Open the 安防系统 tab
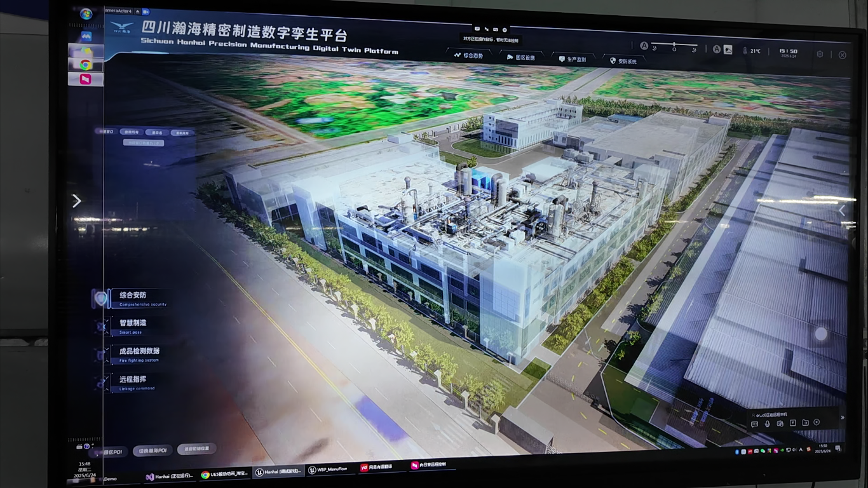Image resolution: width=868 pixels, height=488 pixels. [x=623, y=61]
